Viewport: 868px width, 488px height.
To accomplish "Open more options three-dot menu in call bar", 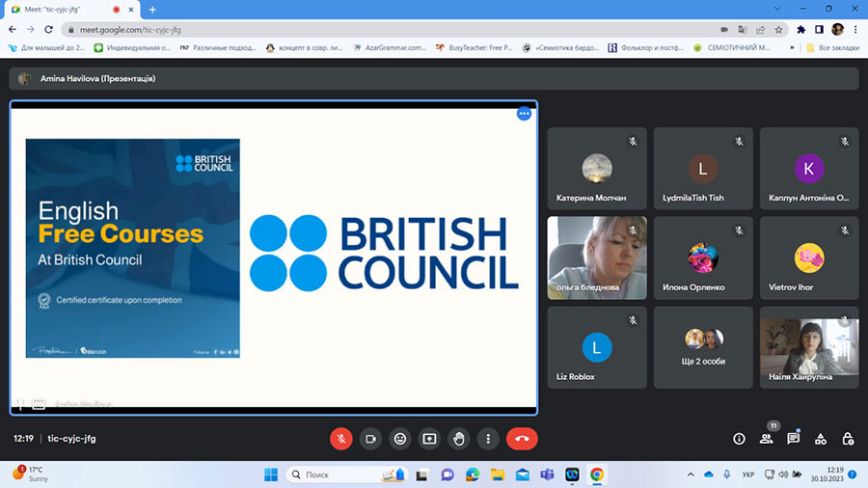I will tap(488, 439).
